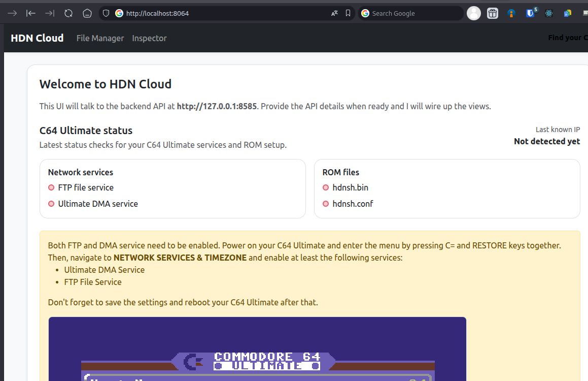Click the gift-box extension icon
The width and height of the screenshot is (588, 381).
click(493, 13)
